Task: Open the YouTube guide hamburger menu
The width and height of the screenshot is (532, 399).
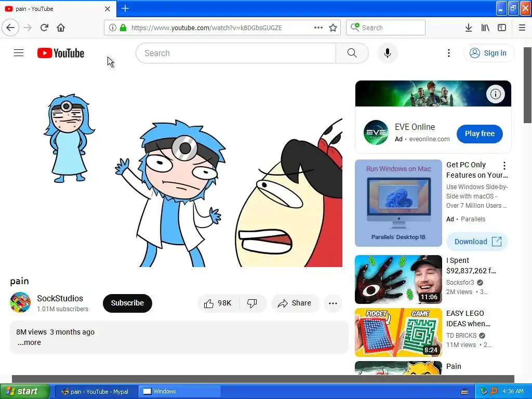Action: 19,53
